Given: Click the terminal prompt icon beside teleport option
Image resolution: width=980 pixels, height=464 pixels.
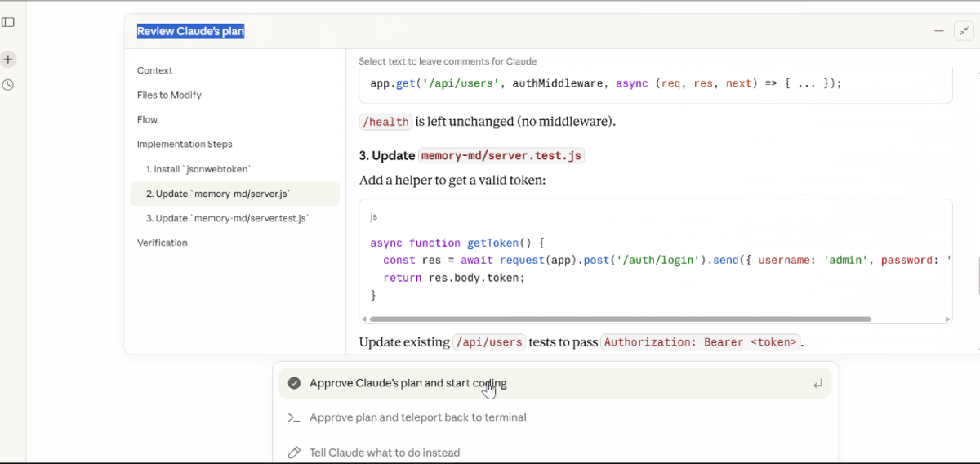Looking at the screenshot, I should tap(294, 417).
